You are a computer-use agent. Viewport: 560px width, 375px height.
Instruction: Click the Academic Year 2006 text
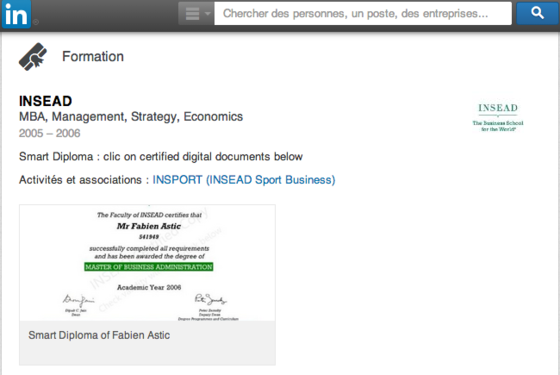(149, 287)
